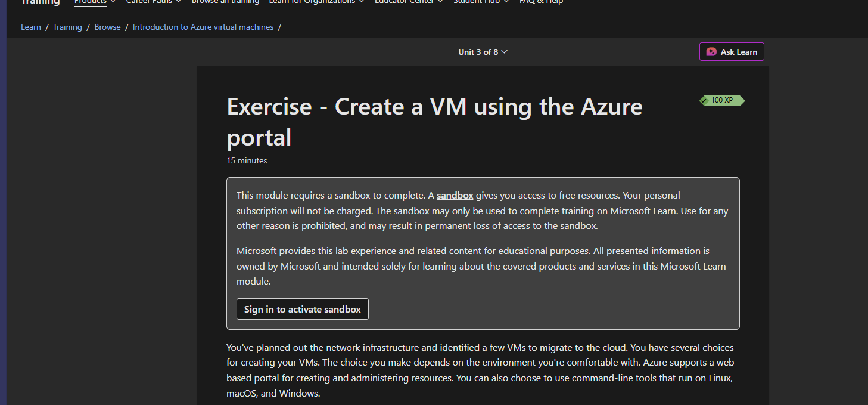The width and height of the screenshot is (868, 405).
Task: Open the Student Hub dropdown
Action: 481,2
